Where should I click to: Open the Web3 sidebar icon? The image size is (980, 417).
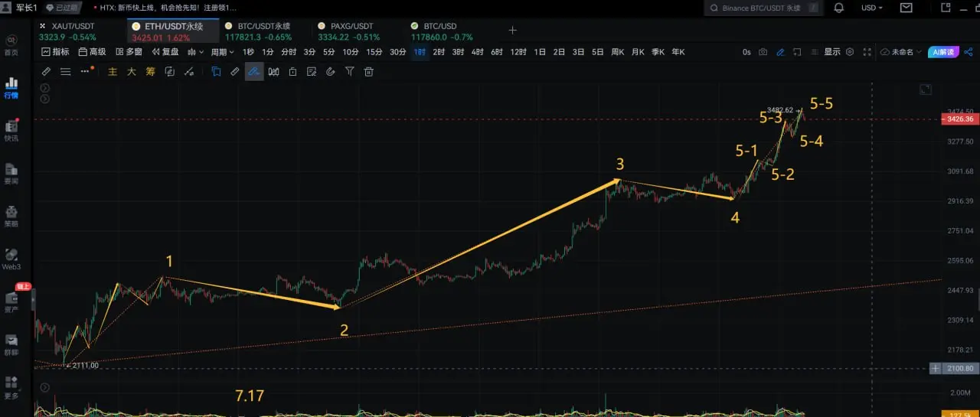pos(11,259)
